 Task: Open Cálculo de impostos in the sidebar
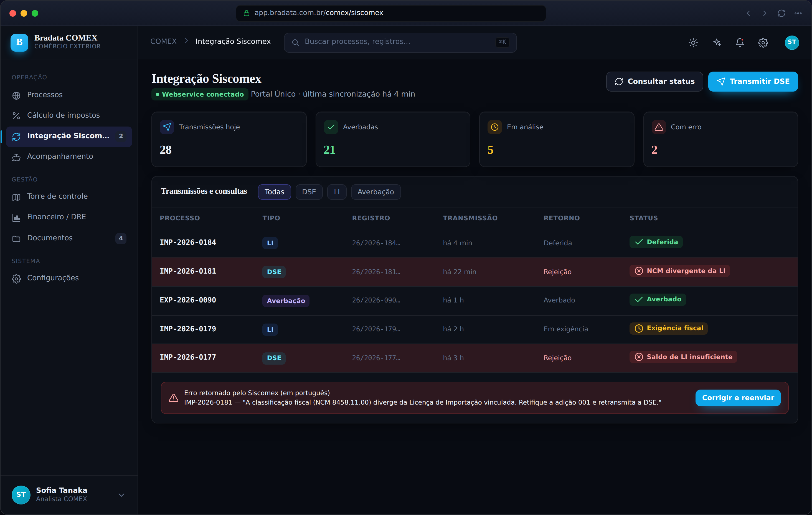click(x=69, y=116)
